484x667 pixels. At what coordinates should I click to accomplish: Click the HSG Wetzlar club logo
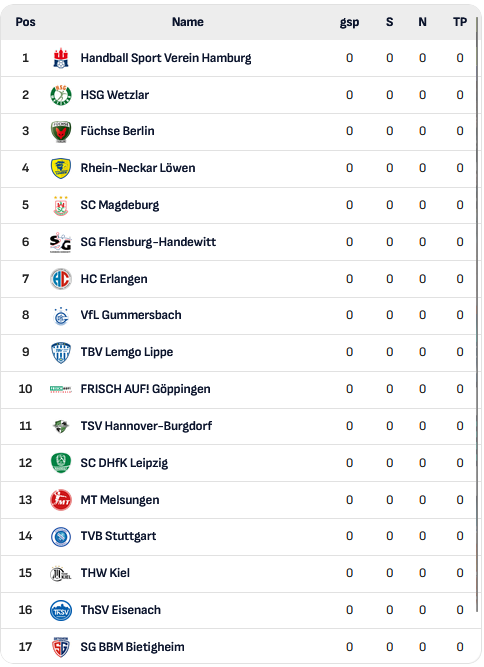point(61,95)
